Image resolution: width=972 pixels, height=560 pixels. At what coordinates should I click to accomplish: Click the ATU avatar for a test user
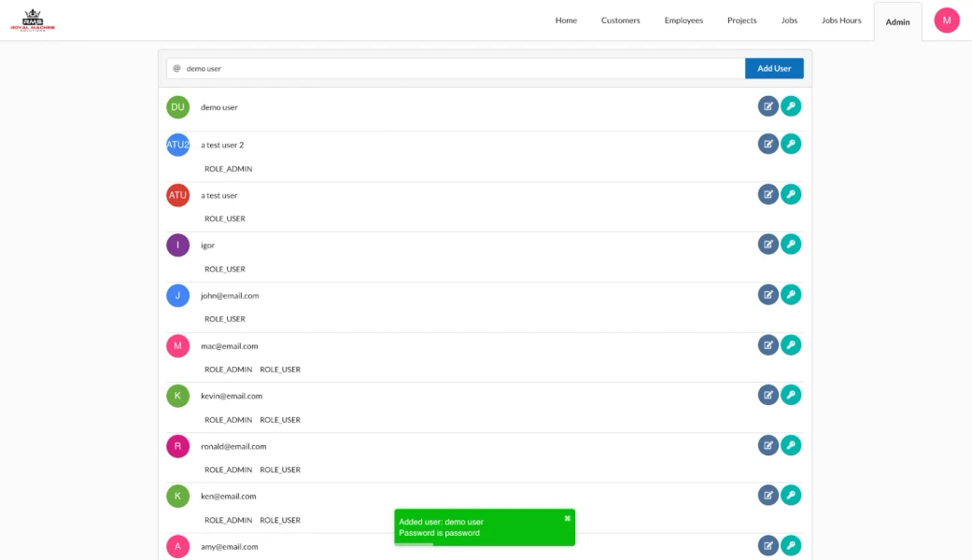click(x=177, y=195)
